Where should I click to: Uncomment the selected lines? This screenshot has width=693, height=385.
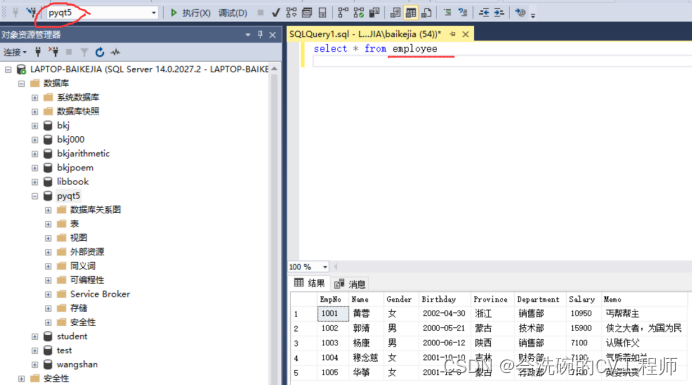click(463, 12)
